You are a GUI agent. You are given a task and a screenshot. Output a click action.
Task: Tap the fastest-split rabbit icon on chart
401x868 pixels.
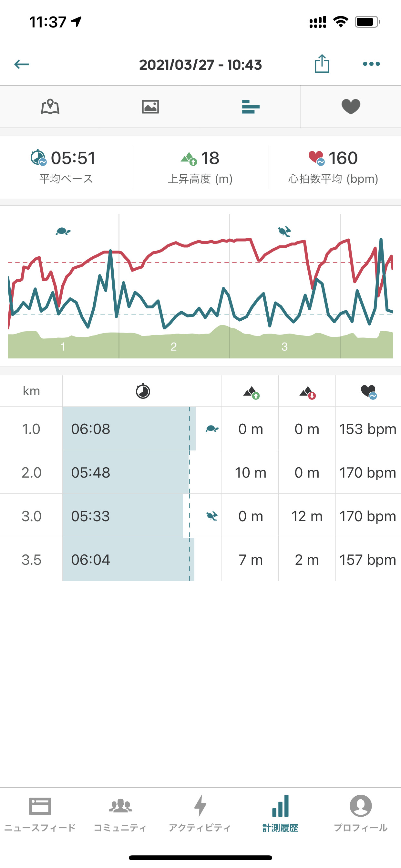284,231
